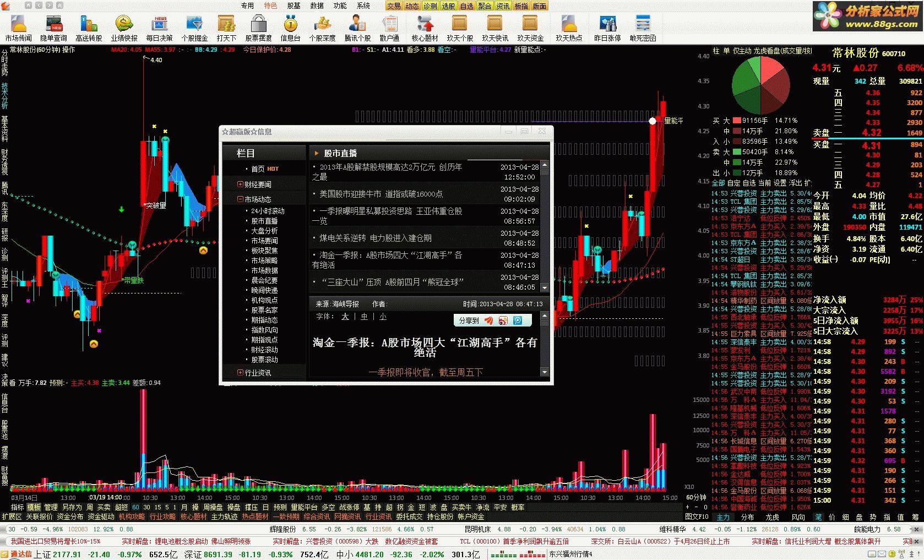Click the buy/sell pie chart
The height and width of the screenshot is (560, 924).
tap(760, 86)
